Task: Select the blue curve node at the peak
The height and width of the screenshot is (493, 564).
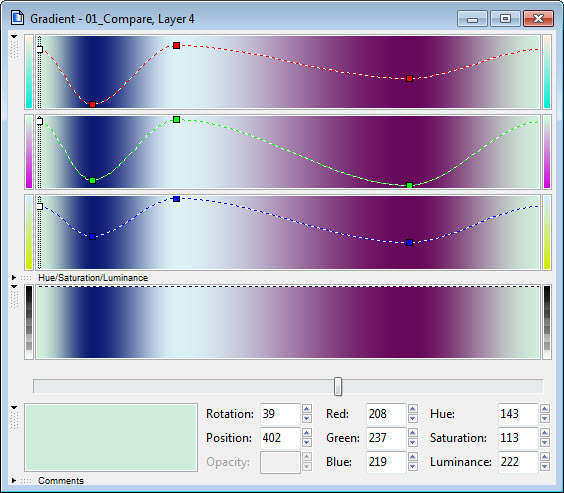Action: 176,198
